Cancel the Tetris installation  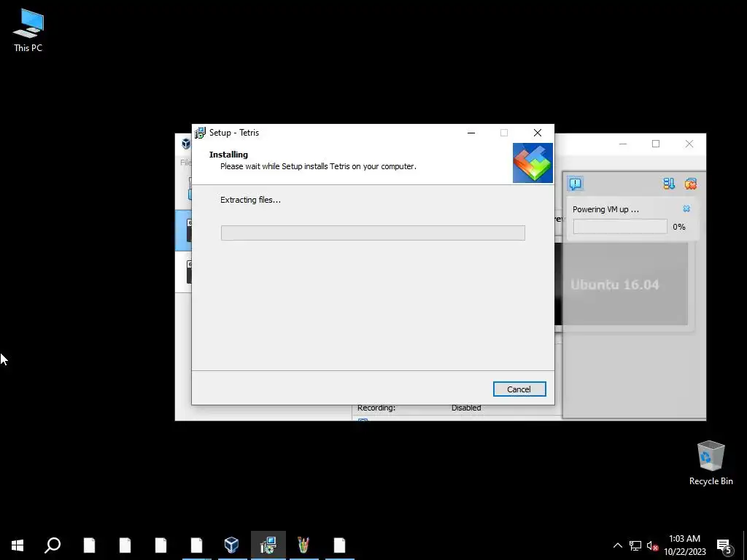pos(519,389)
